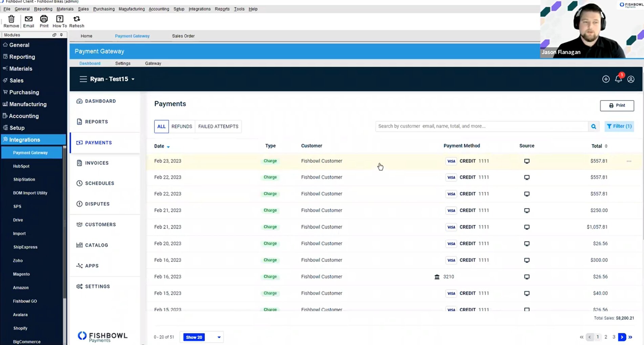The width and height of the screenshot is (644, 345).
Task: Click the plus circle add icon
Action: coord(606,79)
